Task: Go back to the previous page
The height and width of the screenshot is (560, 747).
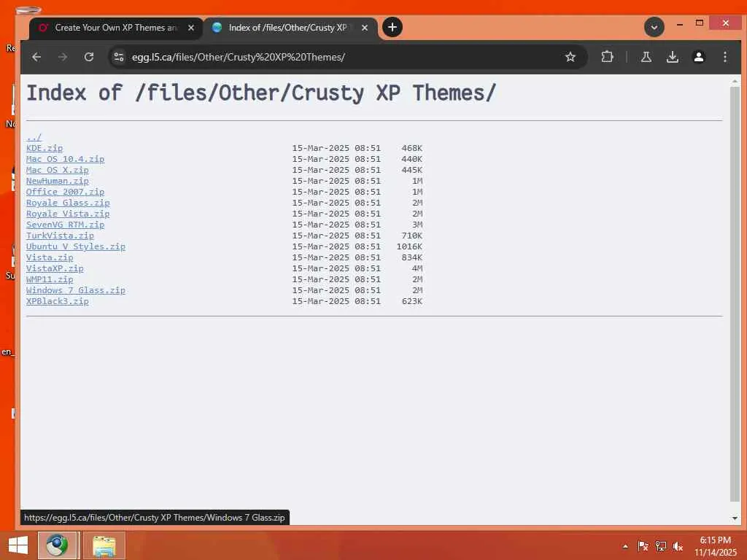Action: pyautogui.click(x=36, y=57)
